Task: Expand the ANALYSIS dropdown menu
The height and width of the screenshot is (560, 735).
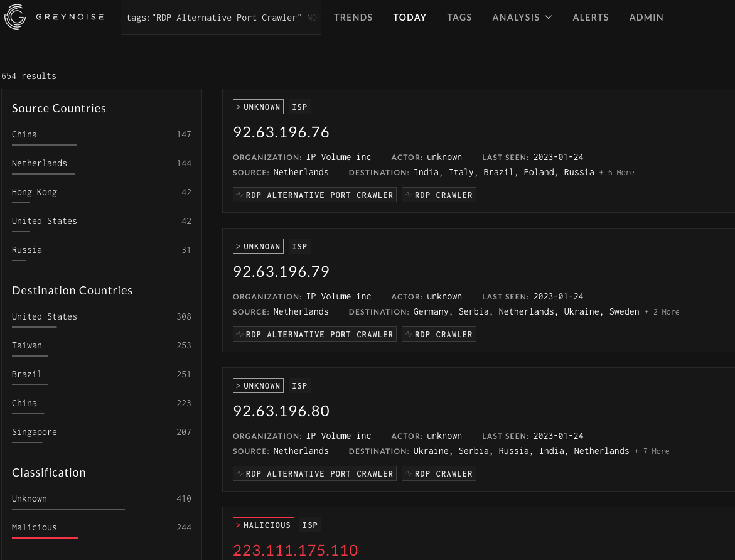Action: coord(522,18)
